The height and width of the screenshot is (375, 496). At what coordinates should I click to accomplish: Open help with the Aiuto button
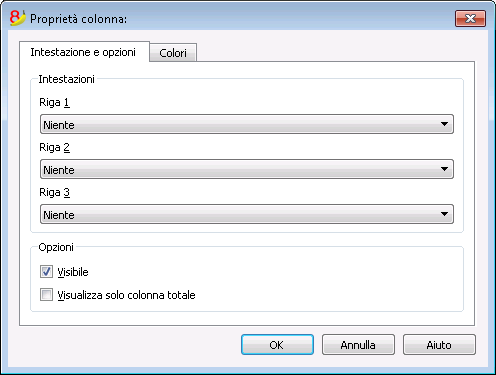pos(439,345)
